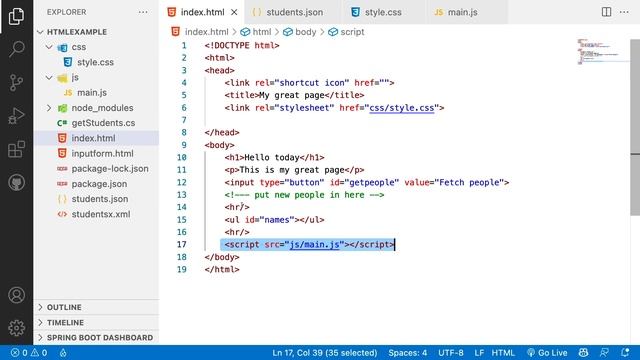Open notifications bell in status bar
This screenshot has height=360, width=640.
(624, 353)
